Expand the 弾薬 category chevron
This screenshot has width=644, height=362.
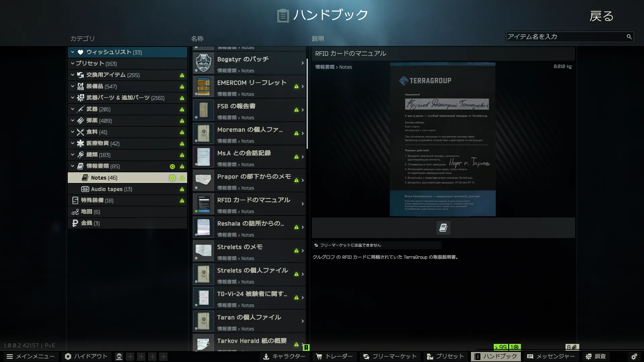click(72, 120)
